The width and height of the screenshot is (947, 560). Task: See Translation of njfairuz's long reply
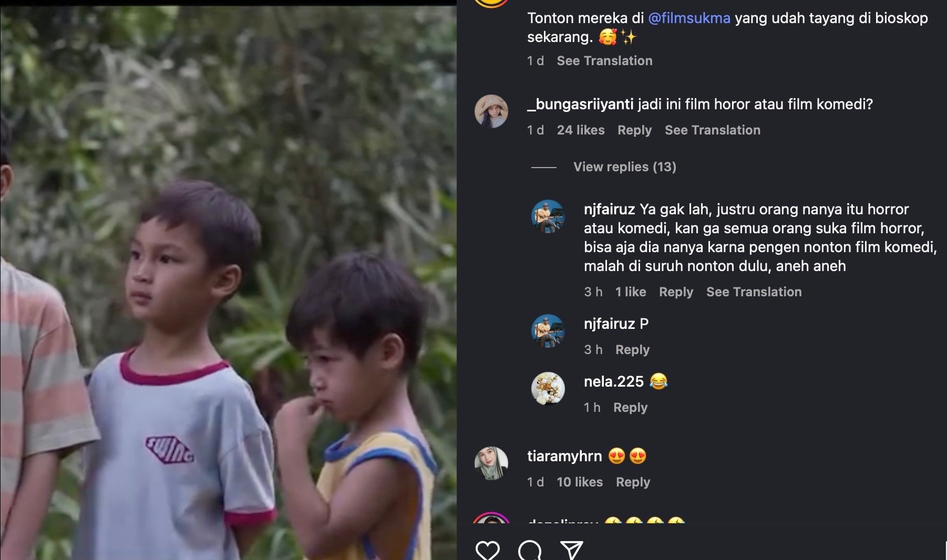coord(754,292)
